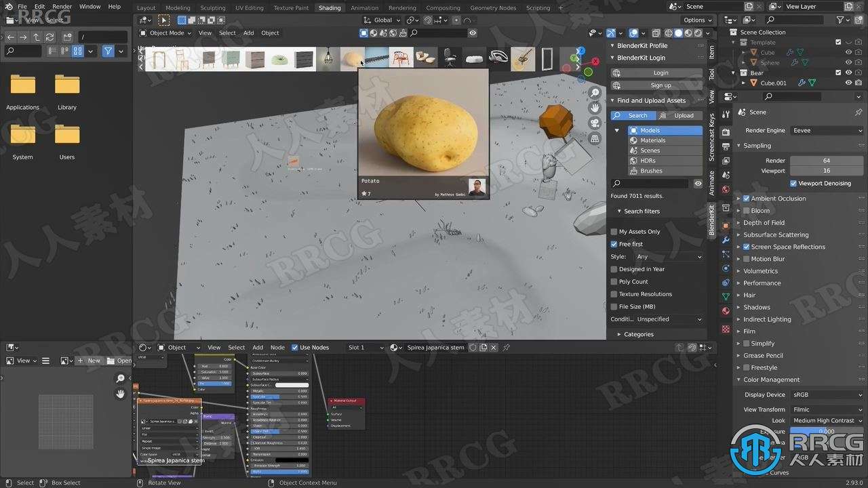Viewport: 868px width, 488px height.
Task: Disable Screen Space Reflections checkbox
Action: point(747,247)
